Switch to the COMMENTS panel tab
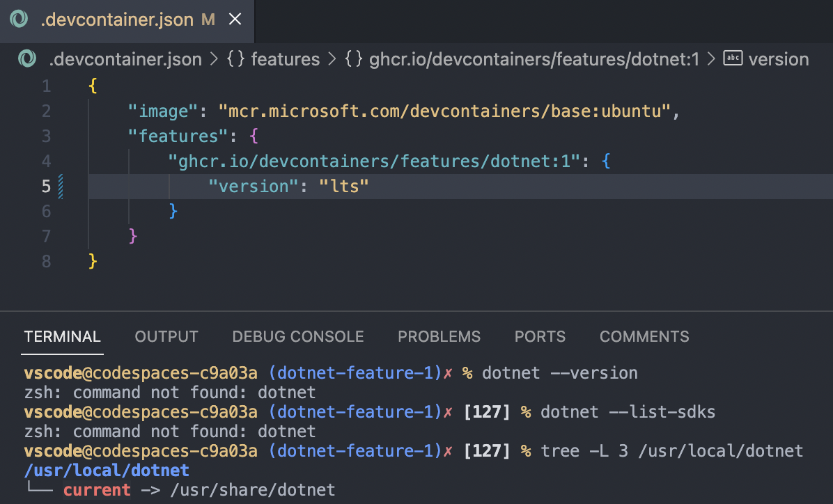 click(x=644, y=336)
